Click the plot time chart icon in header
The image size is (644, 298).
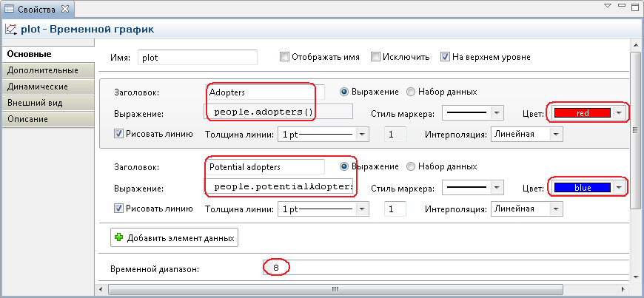click(10, 29)
